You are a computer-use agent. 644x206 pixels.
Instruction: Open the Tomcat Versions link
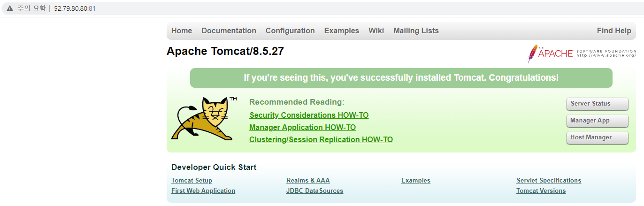pyautogui.click(x=541, y=191)
